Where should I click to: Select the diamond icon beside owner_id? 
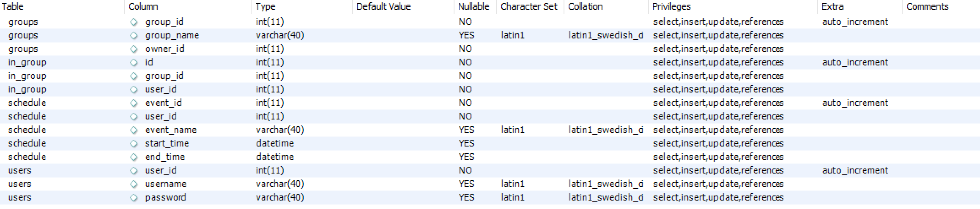click(x=134, y=49)
